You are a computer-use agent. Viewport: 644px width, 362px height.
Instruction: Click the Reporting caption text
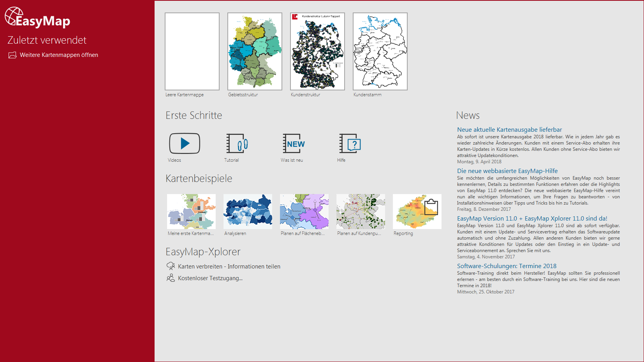[x=403, y=233]
